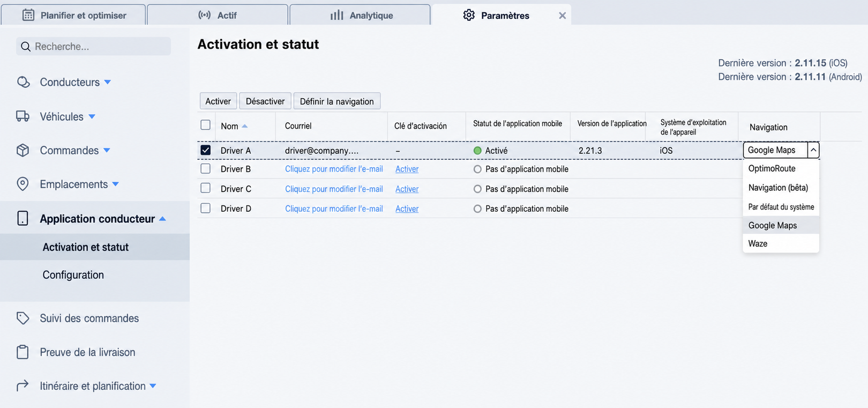Click the calendar icon on Planifier tab

click(28, 15)
